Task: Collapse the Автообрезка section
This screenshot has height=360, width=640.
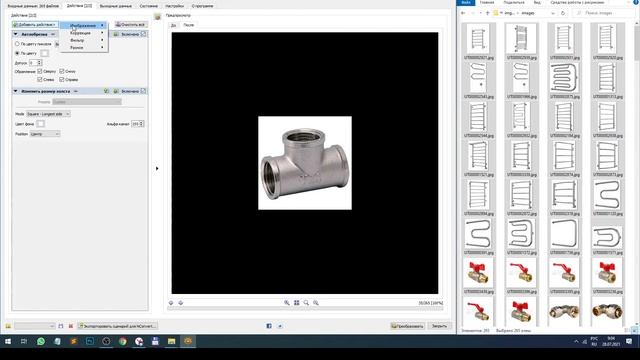Action: 16,34
